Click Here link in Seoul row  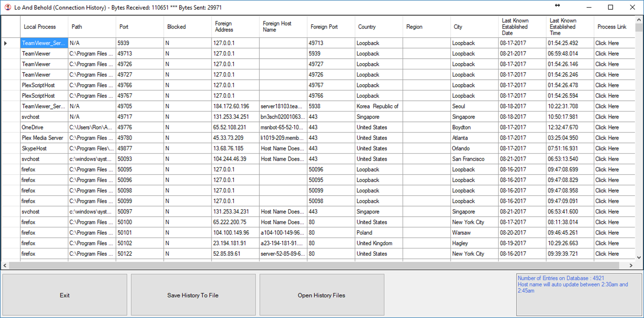click(x=607, y=106)
